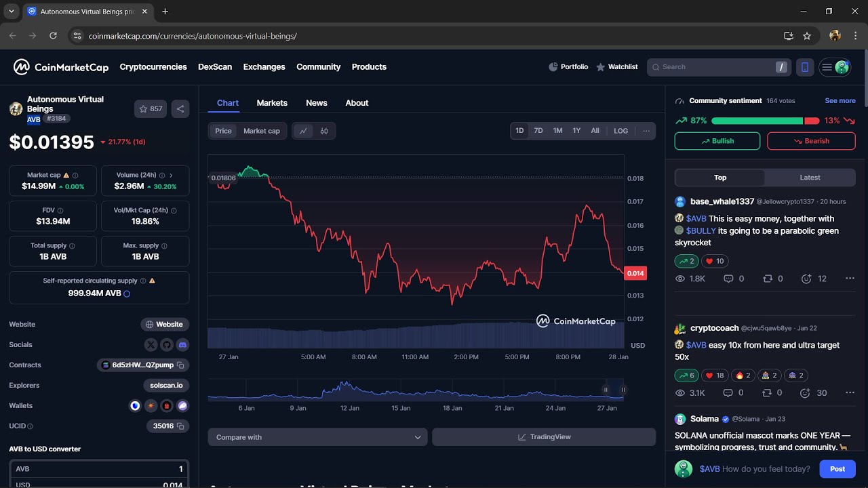The height and width of the screenshot is (488, 868).
Task: Click the chart range slider right handle
Action: (623, 390)
